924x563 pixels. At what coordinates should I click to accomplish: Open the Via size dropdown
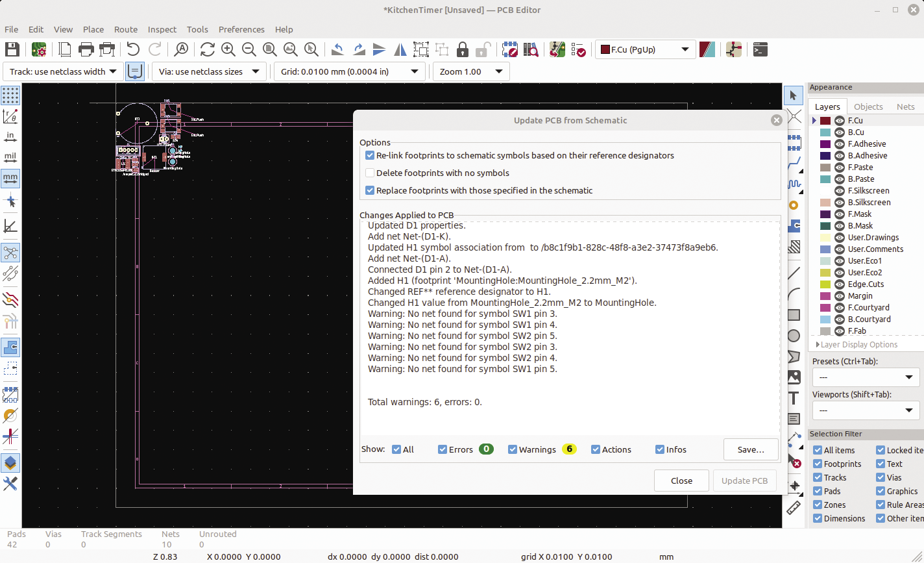[209, 71]
